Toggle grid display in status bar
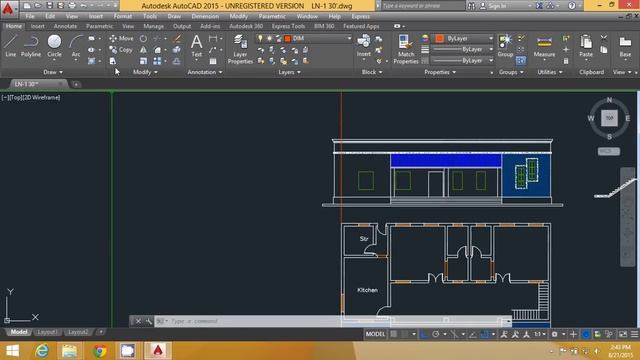Image resolution: width=640 pixels, height=360 pixels. point(393,334)
